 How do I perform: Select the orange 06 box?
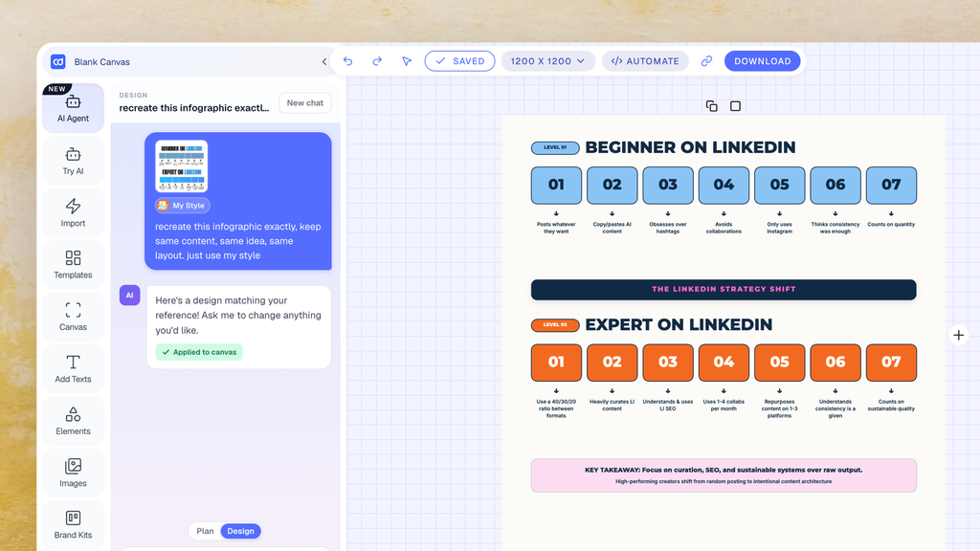coord(835,363)
